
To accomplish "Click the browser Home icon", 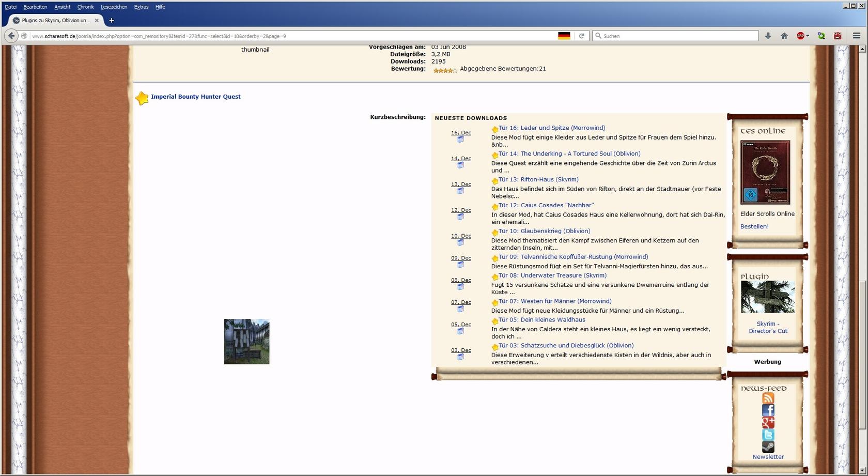I will pyautogui.click(x=784, y=36).
